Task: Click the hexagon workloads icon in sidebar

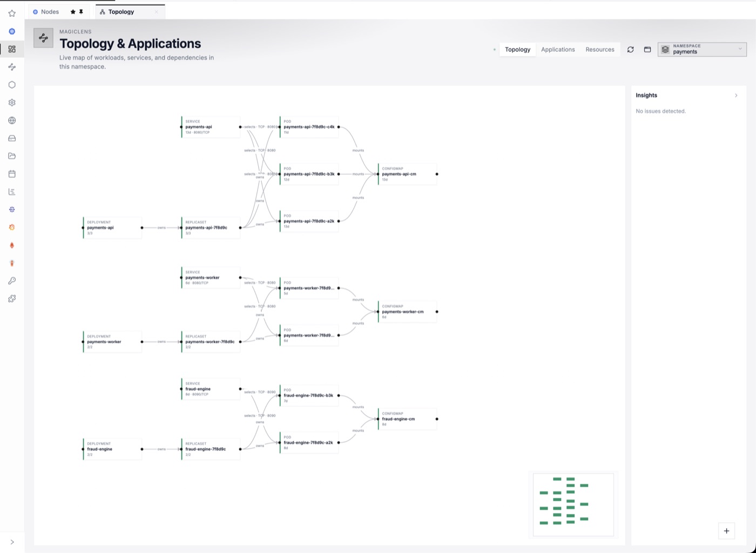Action: pyautogui.click(x=12, y=85)
